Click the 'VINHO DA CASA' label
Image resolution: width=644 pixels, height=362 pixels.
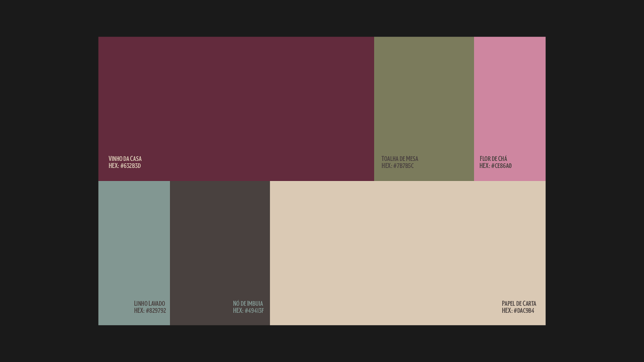[125, 159]
